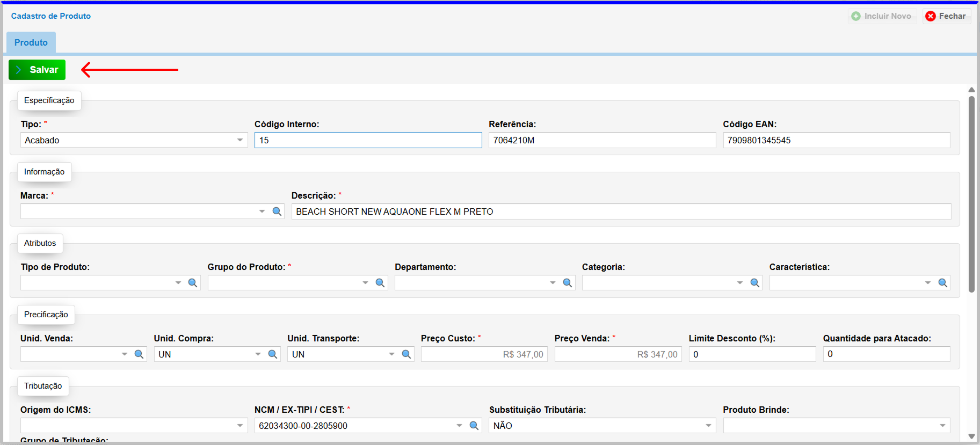Click the Grupo do Produto magnifier icon
The width and height of the screenshot is (980, 445).
[380, 283]
